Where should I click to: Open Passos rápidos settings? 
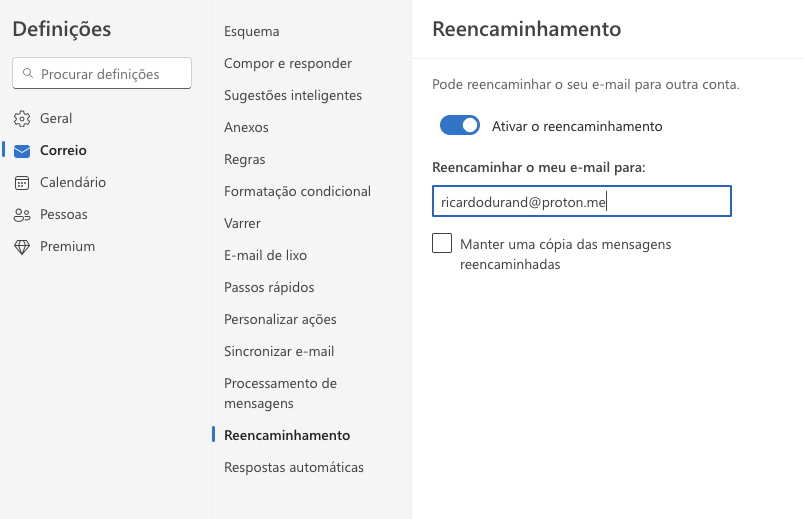coord(269,287)
